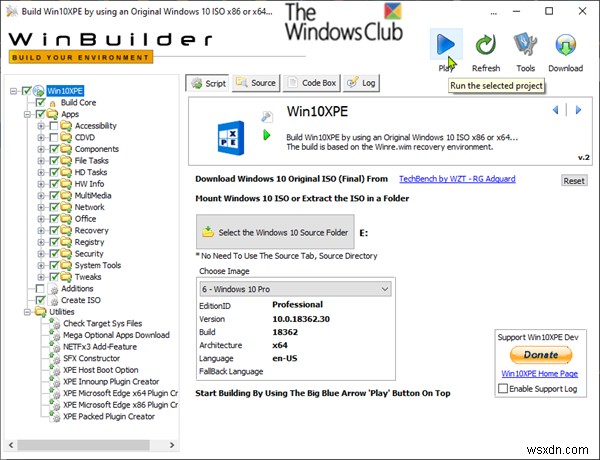Click the Create ISO gear icon
This screenshot has width=600, height=460.
tap(54, 301)
